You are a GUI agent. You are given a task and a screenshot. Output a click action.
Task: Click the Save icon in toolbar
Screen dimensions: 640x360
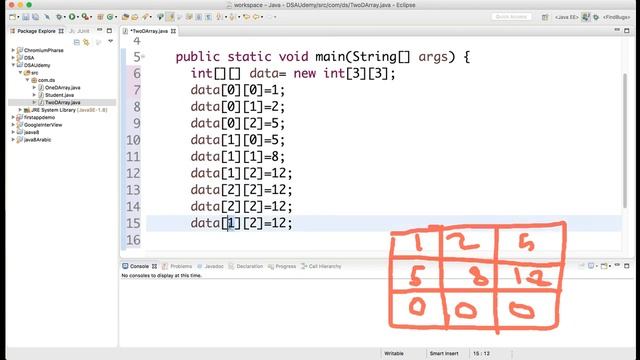26,17
